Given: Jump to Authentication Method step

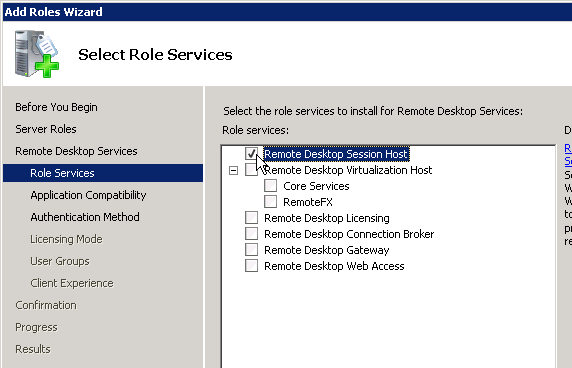Looking at the screenshot, I should tap(85, 217).
